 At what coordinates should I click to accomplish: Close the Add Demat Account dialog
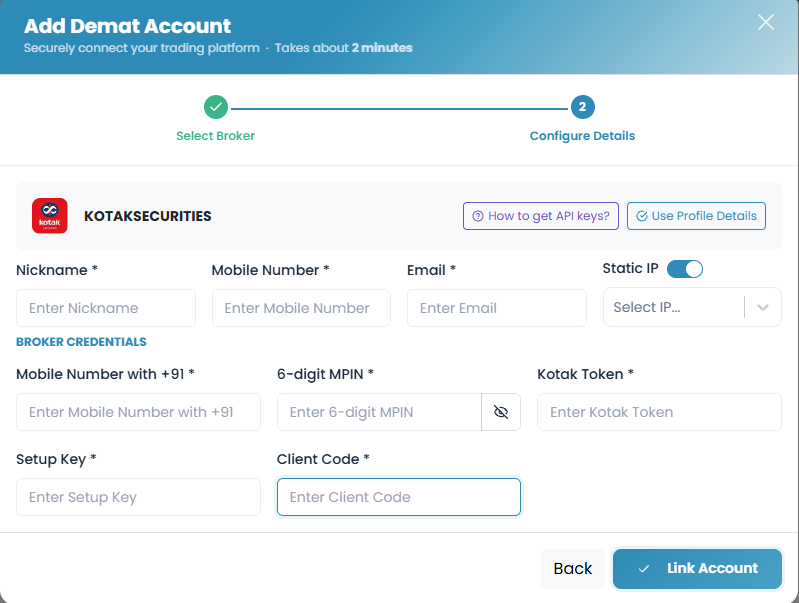point(765,22)
